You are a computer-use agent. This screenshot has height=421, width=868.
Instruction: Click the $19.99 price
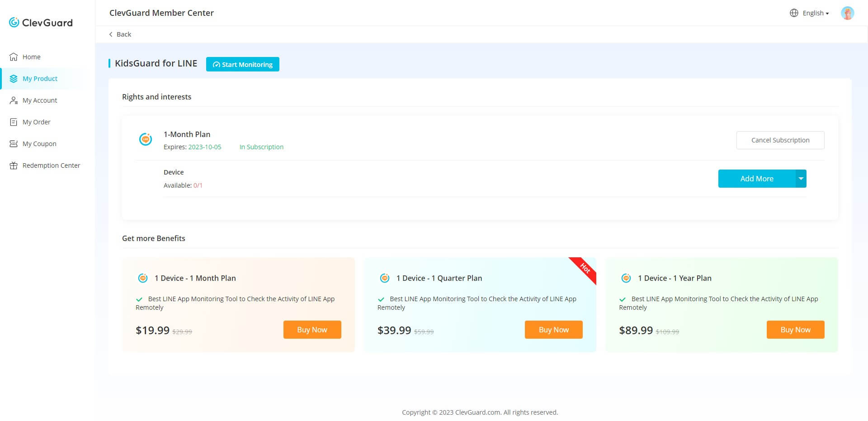[x=152, y=331]
